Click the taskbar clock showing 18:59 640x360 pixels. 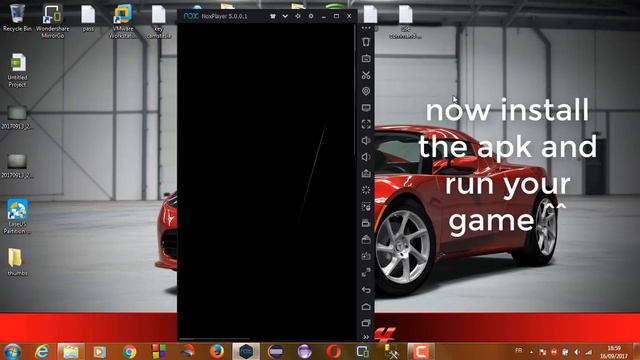click(614, 352)
